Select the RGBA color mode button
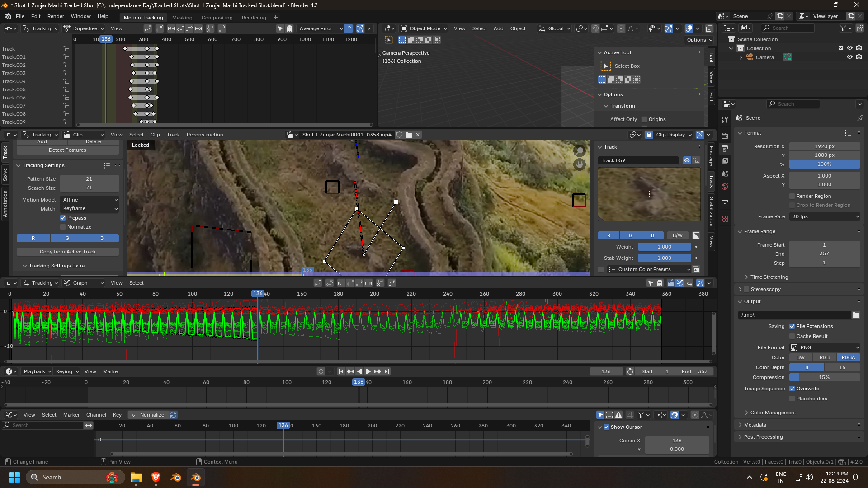 tap(848, 357)
